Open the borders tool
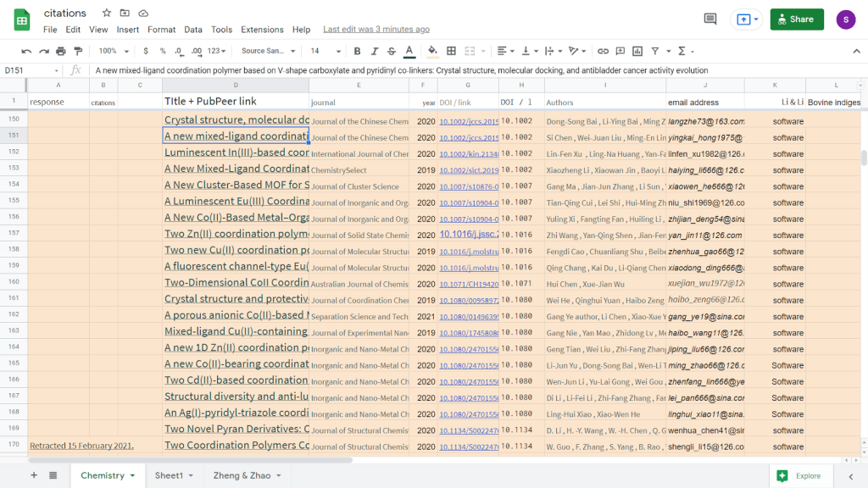Image resolution: width=868 pixels, height=488 pixels. [x=451, y=51]
